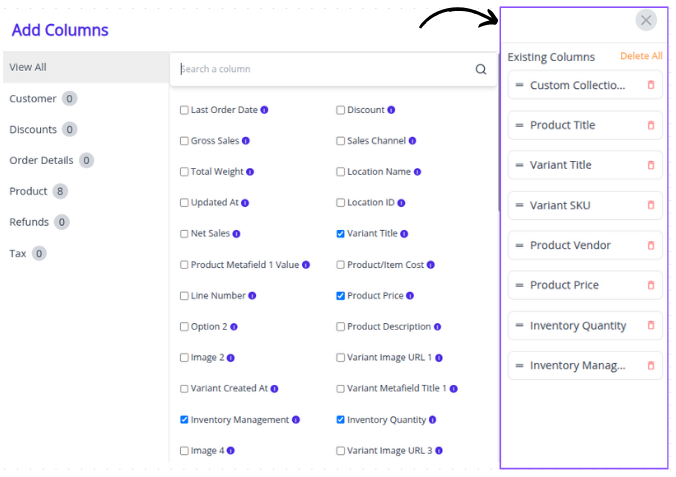Click the Custom Collection existing column item
676x477 pixels.
577,85
